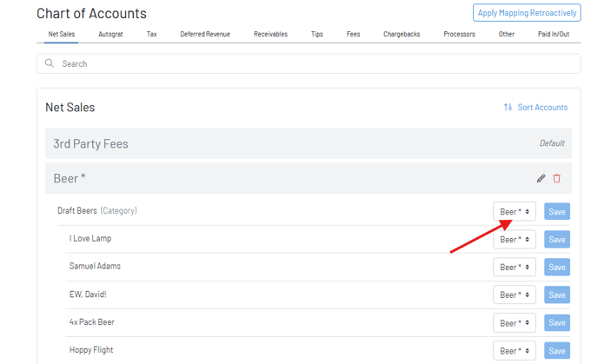Go to the Paid In/Out tab
This screenshot has width=598, height=364.
[553, 34]
